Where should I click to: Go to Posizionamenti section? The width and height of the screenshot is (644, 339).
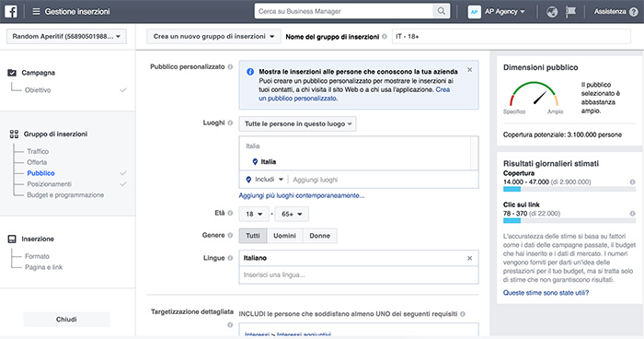(x=50, y=184)
